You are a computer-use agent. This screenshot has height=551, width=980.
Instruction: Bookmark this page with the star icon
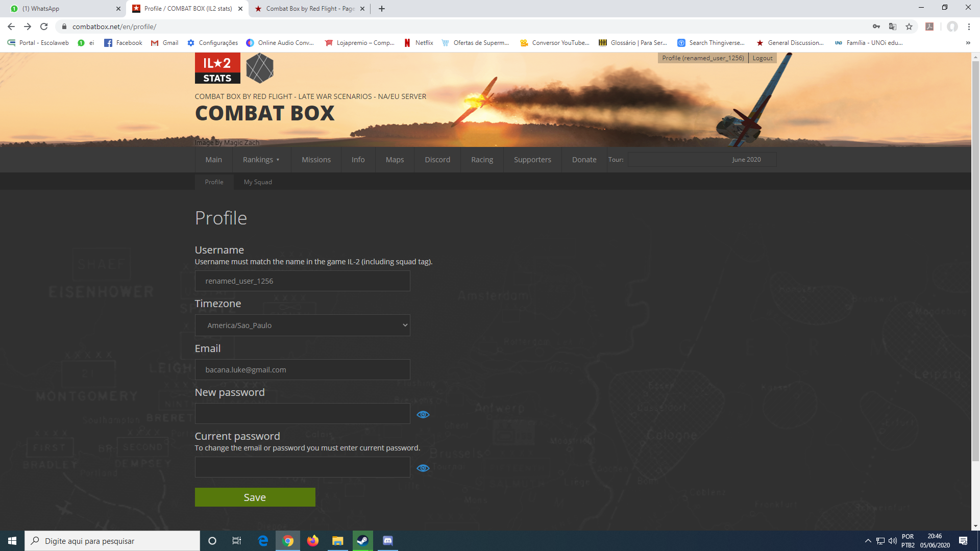click(x=909, y=27)
